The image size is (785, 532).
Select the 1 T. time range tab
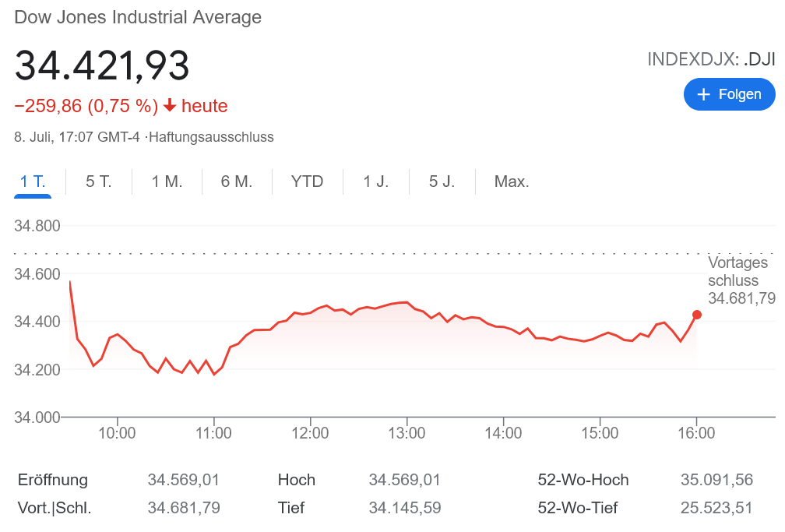click(x=33, y=181)
